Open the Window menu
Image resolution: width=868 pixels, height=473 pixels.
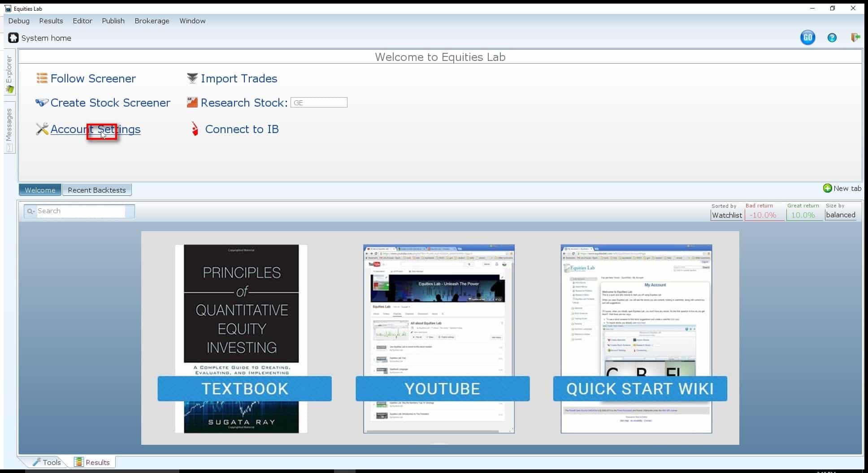[192, 21]
